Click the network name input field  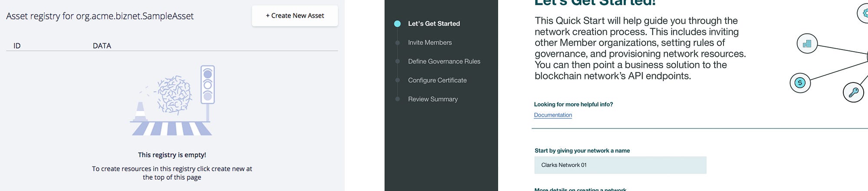coord(620,165)
